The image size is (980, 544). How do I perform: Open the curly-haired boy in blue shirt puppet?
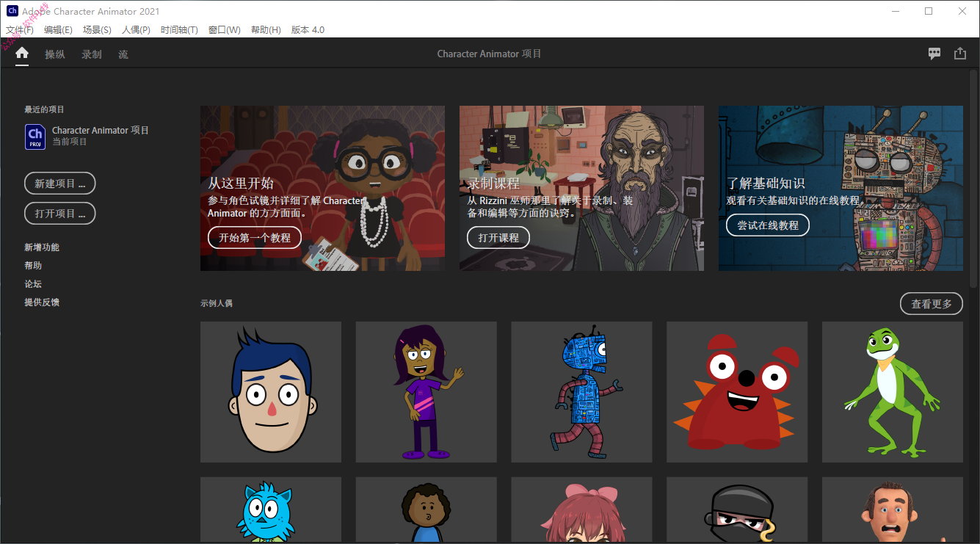(427, 510)
